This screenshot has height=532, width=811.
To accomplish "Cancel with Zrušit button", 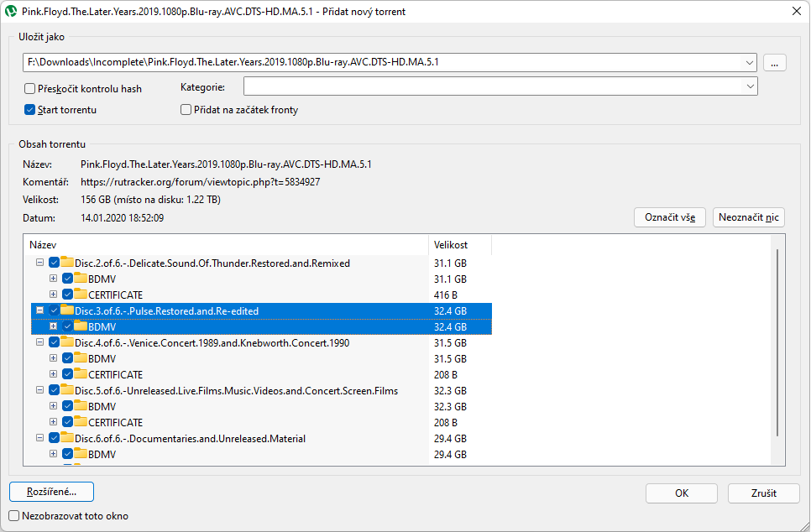I will 764,493.
